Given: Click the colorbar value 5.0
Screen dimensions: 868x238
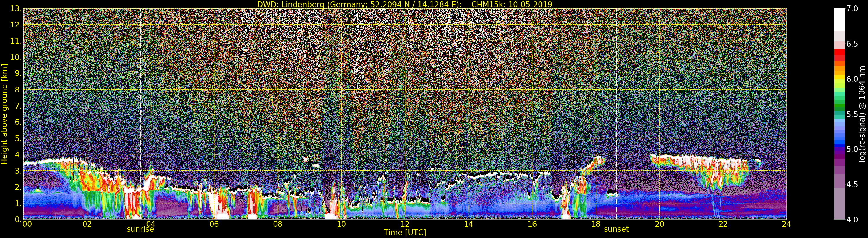Looking at the screenshot, I should pos(852,149).
